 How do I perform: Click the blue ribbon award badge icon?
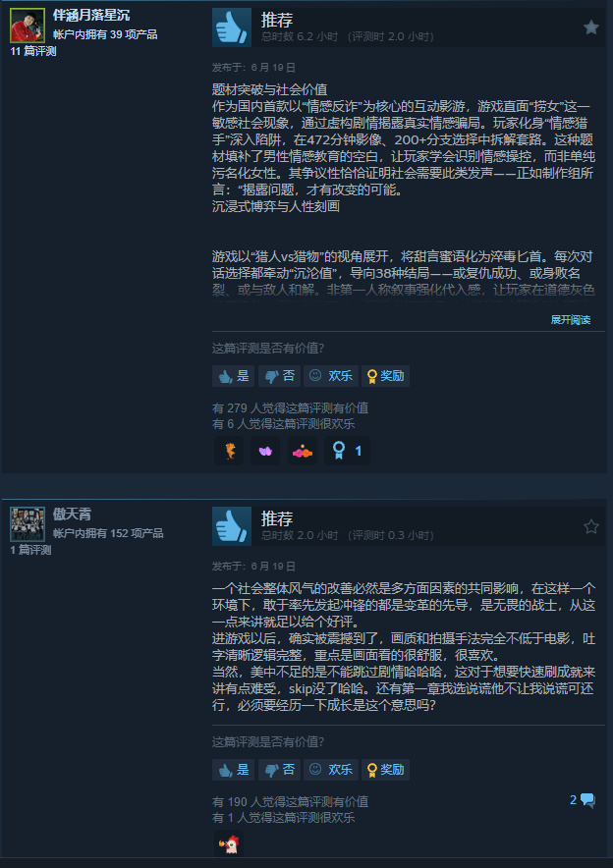(x=347, y=451)
